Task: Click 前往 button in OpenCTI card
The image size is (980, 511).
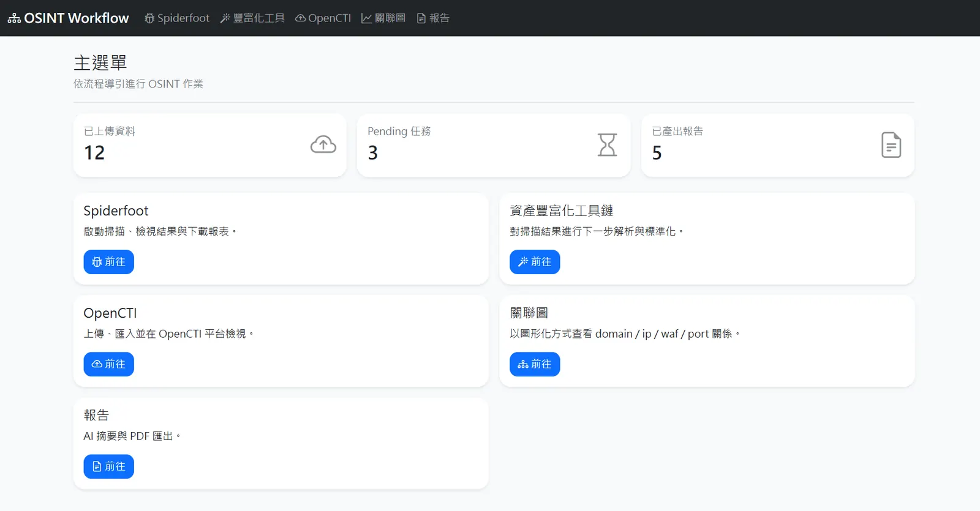Action: pyautogui.click(x=108, y=364)
